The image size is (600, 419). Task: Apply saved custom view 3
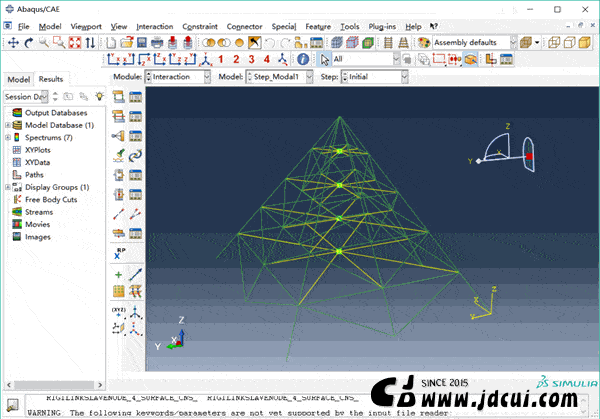click(251, 59)
